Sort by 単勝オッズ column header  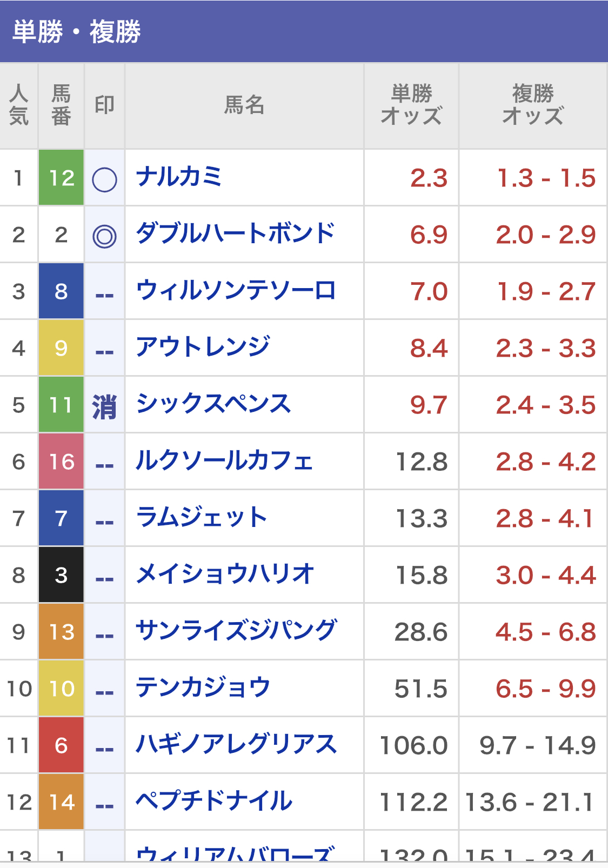(x=411, y=105)
